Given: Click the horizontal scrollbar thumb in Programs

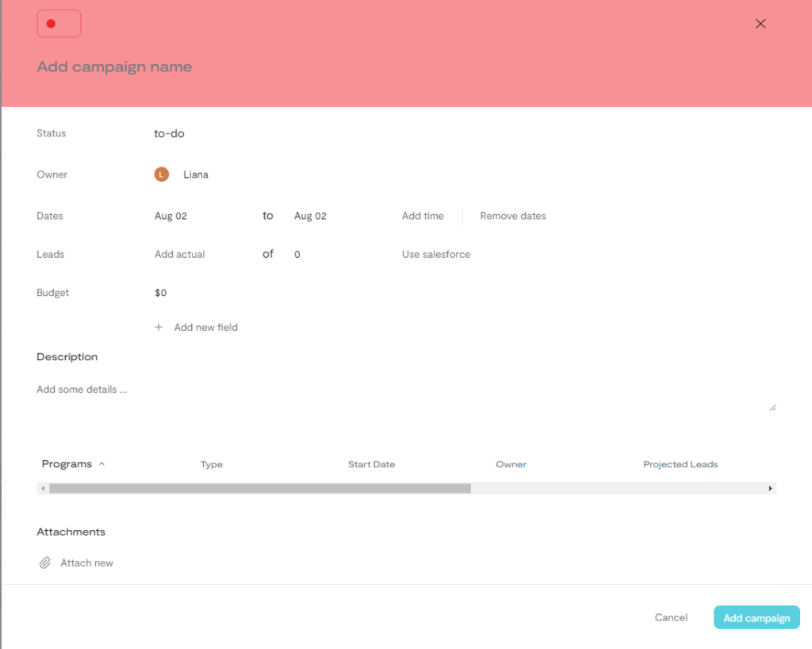Looking at the screenshot, I should (260, 489).
